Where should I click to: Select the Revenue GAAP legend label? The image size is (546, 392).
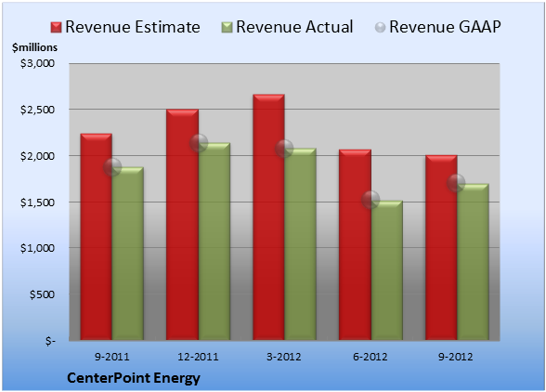click(x=445, y=27)
